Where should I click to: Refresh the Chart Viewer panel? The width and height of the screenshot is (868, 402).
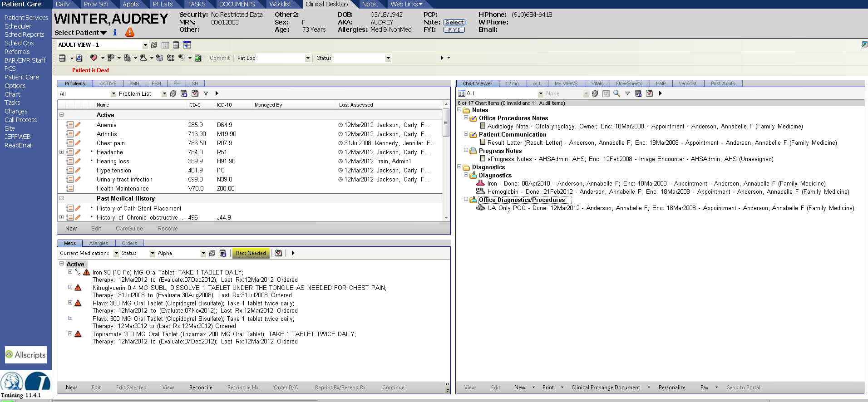tap(595, 93)
